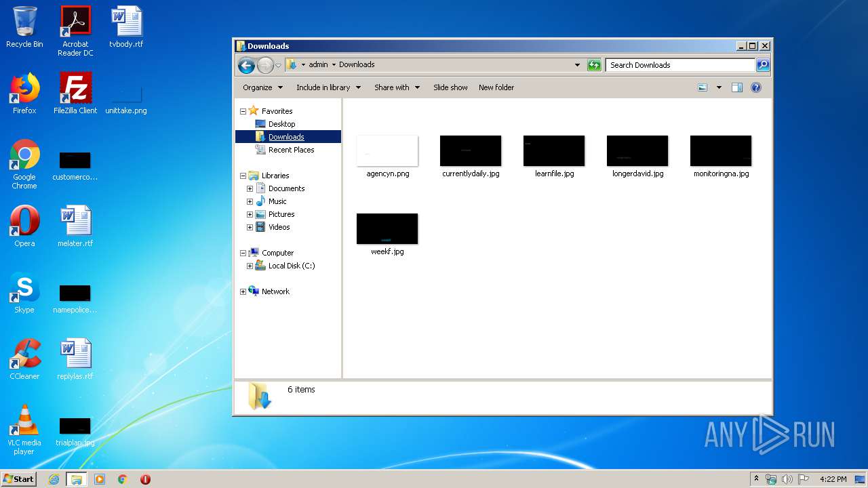Select the Pictures library item
Screen dimensions: 868x488
coord(281,214)
